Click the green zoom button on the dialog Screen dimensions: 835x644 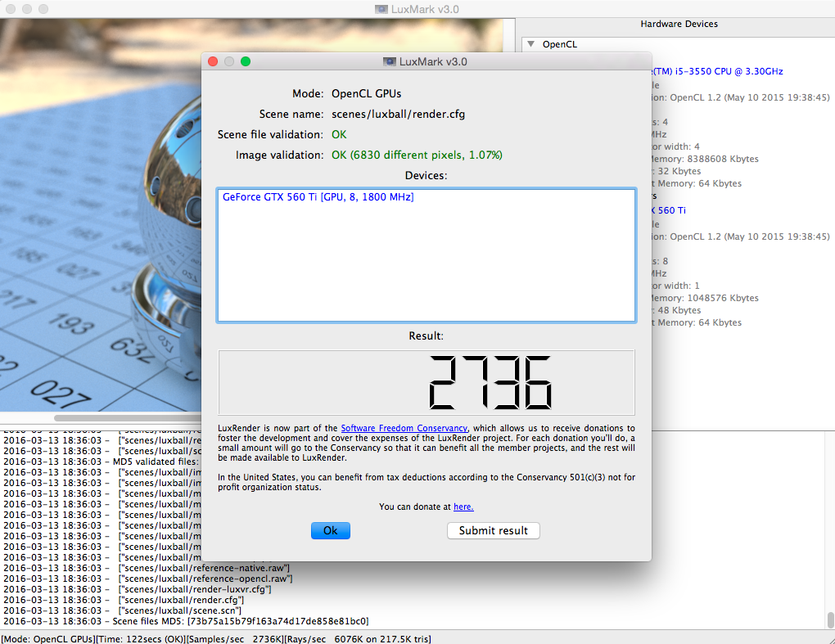point(246,61)
